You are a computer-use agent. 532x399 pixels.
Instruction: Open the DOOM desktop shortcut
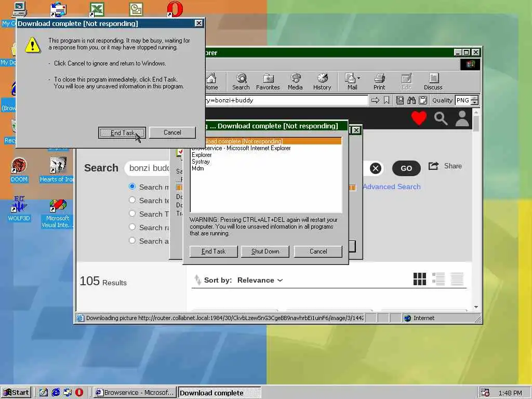tap(19, 170)
